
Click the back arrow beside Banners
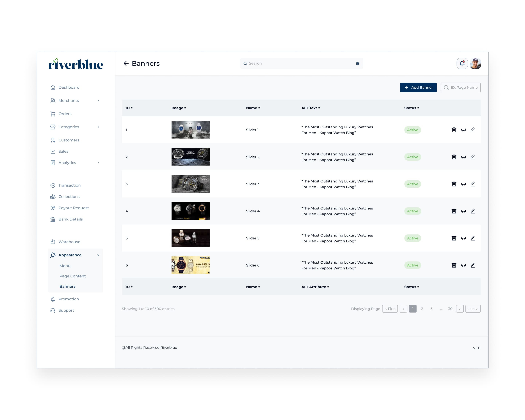coord(126,64)
